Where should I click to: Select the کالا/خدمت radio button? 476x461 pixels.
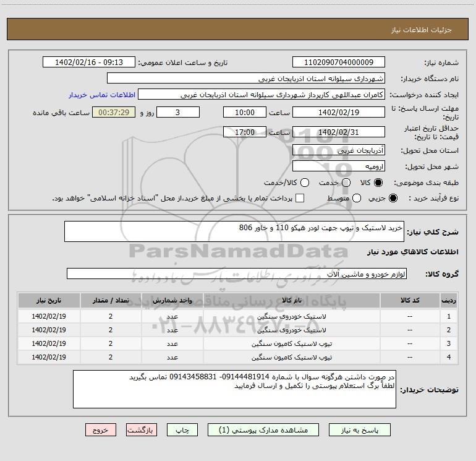coord(305,183)
